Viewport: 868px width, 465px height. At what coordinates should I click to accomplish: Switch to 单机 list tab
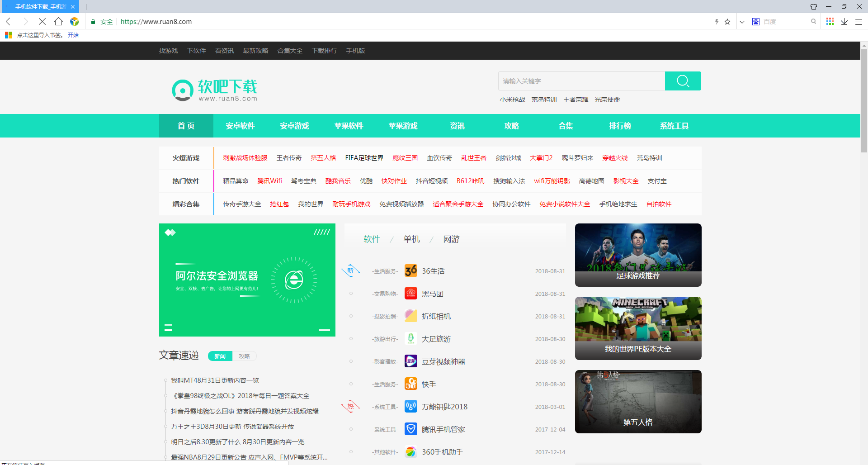pyautogui.click(x=411, y=239)
